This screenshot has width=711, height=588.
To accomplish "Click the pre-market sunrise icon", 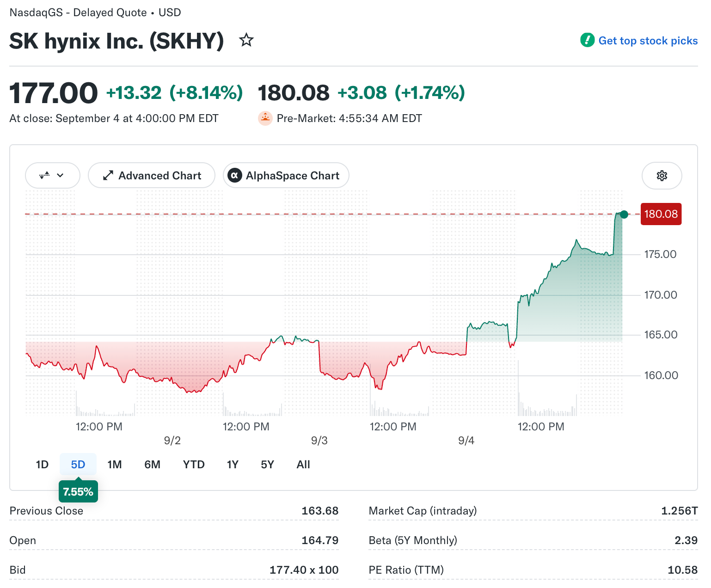I will 265,118.
